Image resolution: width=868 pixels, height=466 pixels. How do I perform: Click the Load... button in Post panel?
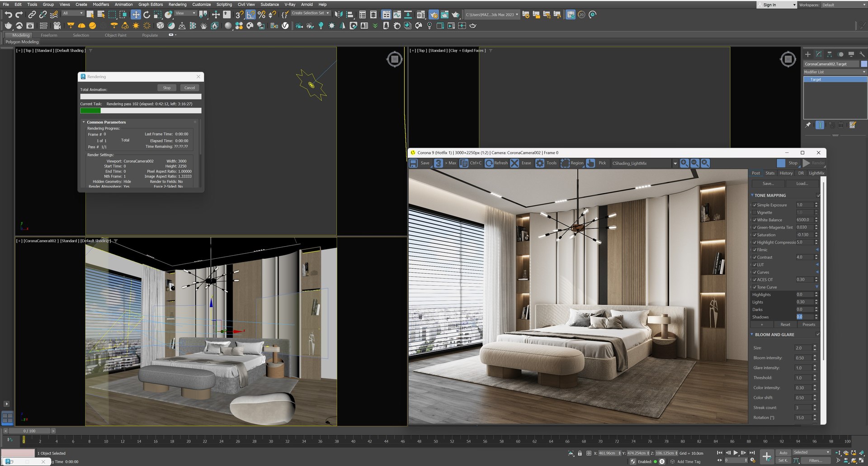[x=802, y=184]
